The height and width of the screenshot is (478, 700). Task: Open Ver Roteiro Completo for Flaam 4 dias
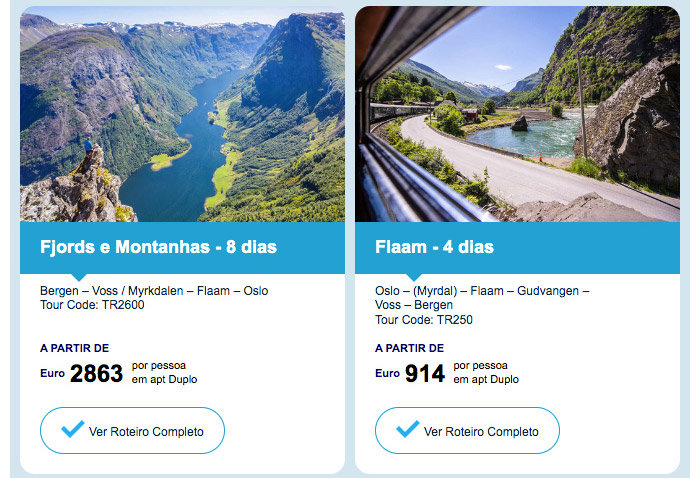click(x=467, y=431)
